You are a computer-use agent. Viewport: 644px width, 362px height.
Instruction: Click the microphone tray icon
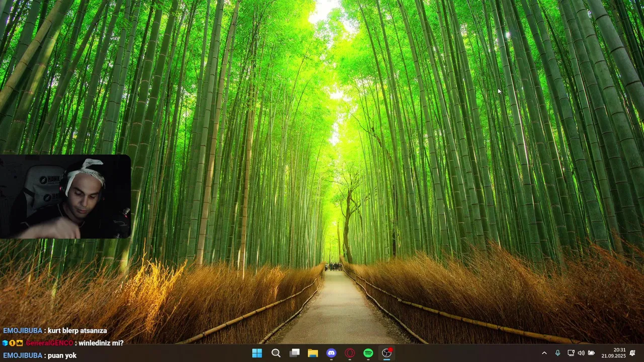[557, 353]
